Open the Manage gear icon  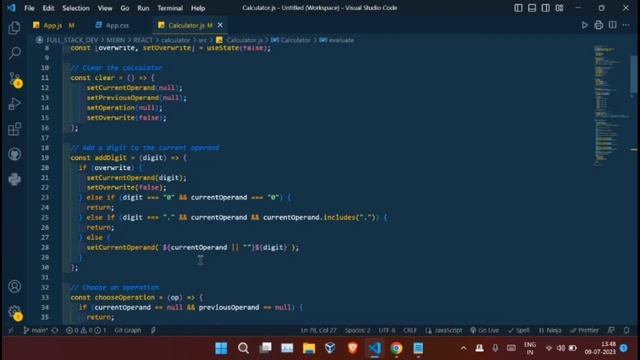tap(15, 312)
